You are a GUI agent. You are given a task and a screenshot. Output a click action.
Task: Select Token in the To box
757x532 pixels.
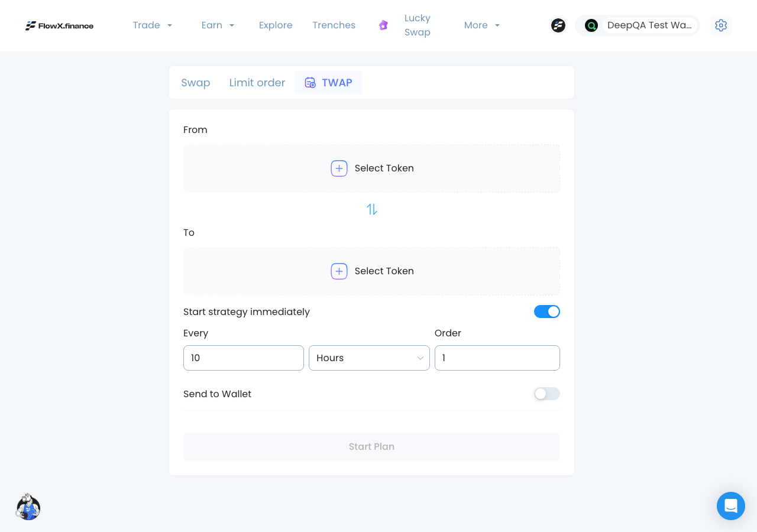click(371, 271)
